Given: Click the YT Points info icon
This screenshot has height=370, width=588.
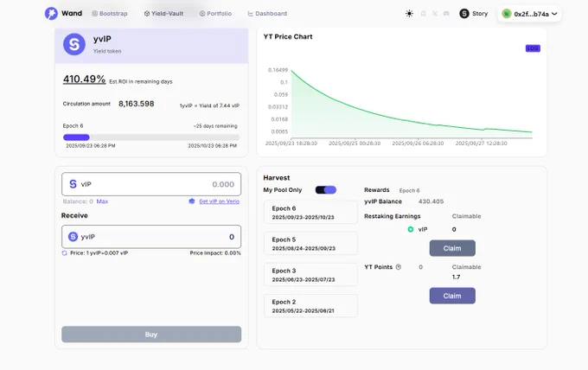Looking at the screenshot, I should tap(399, 267).
